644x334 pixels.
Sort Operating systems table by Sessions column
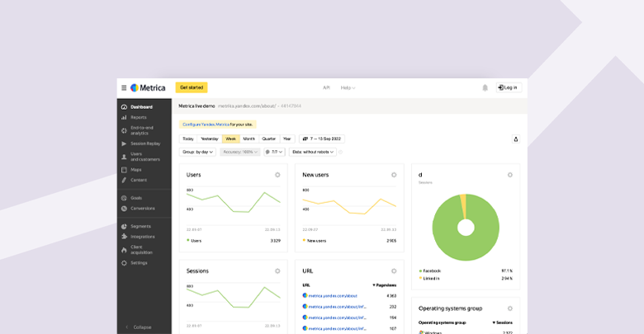502,323
